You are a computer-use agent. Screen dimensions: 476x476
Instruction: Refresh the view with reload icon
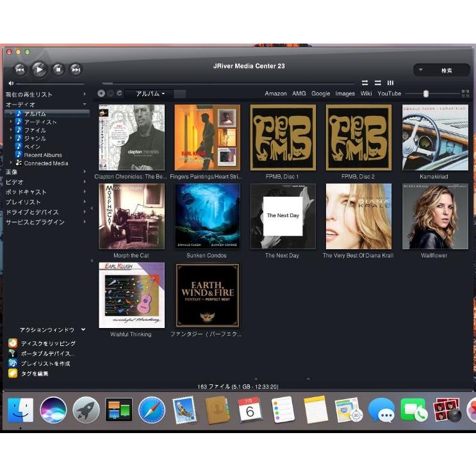click(120, 93)
